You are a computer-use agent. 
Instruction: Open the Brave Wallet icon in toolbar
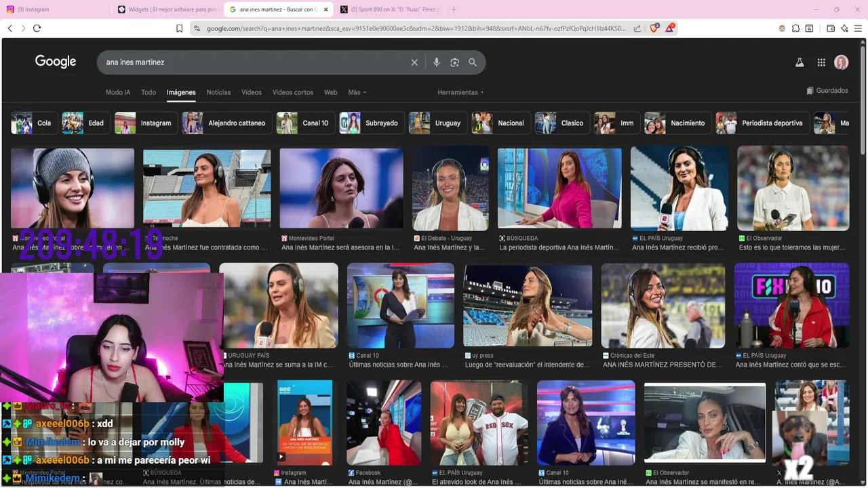831,28
